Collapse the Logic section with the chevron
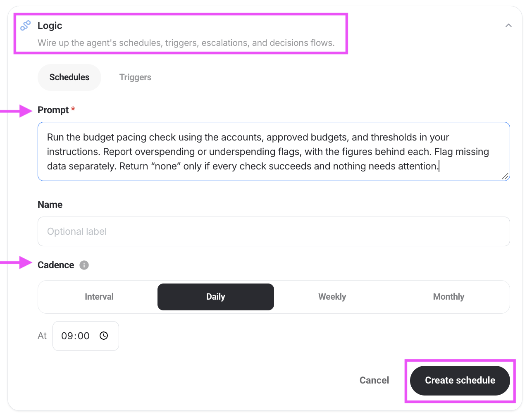The image size is (532, 417). click(508, 26)
